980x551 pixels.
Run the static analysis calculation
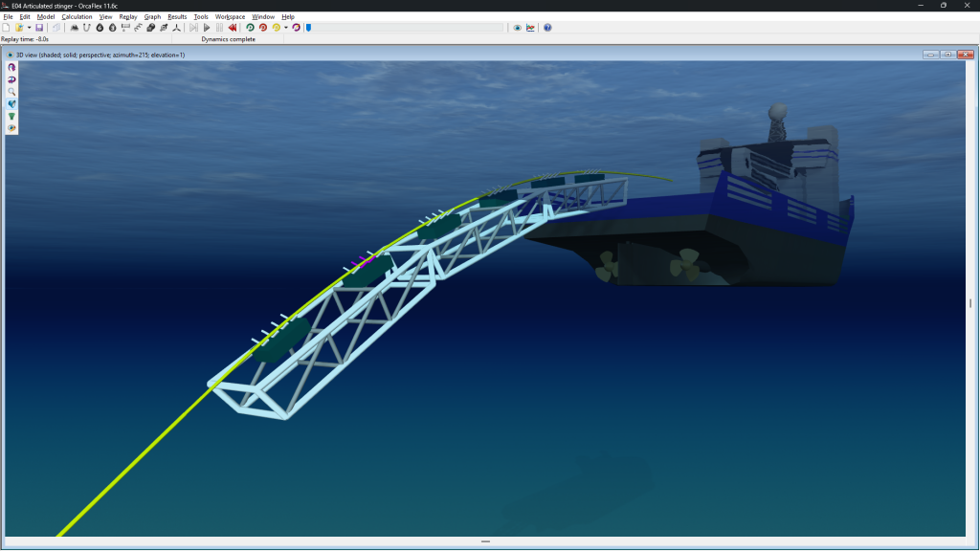(195, 29)
